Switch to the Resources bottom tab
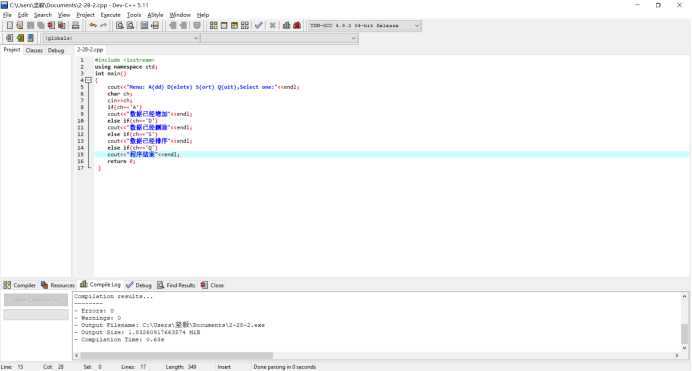 (58, 285)
